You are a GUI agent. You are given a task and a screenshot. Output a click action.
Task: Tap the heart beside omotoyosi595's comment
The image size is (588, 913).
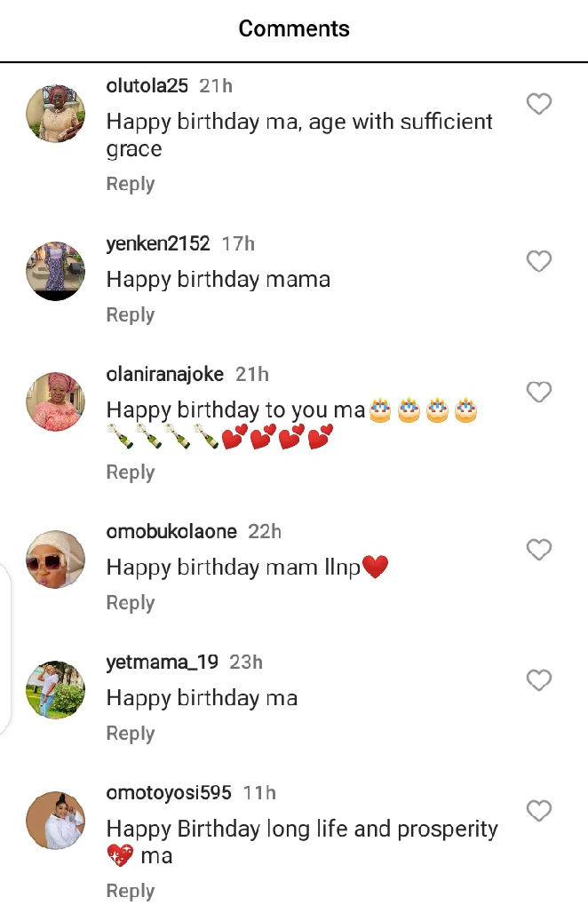coord(539,812)
